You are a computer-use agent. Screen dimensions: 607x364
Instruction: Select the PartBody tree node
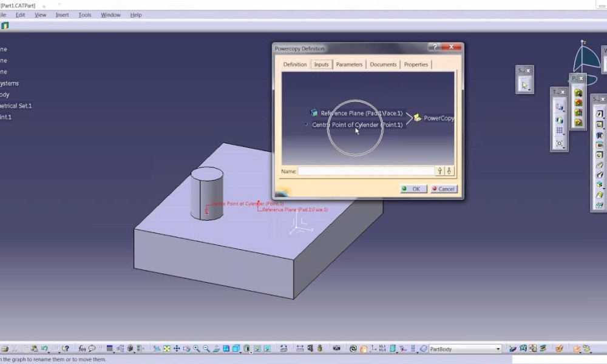[5, 95]
